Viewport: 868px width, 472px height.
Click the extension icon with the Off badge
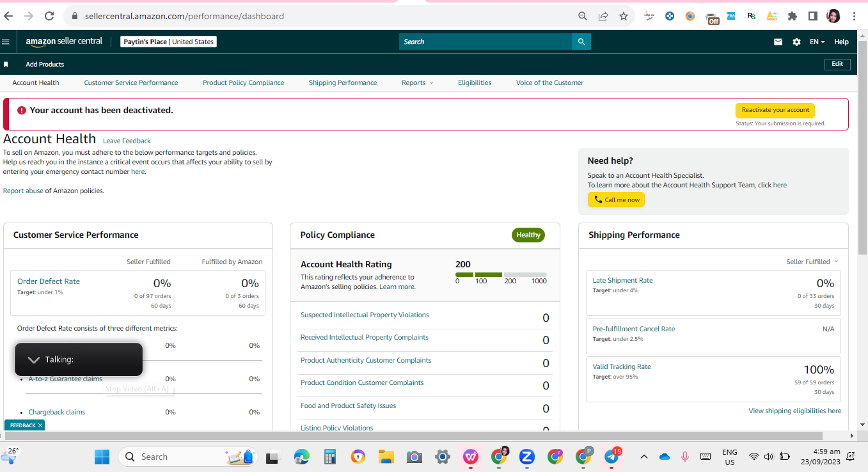click(712, 17)
